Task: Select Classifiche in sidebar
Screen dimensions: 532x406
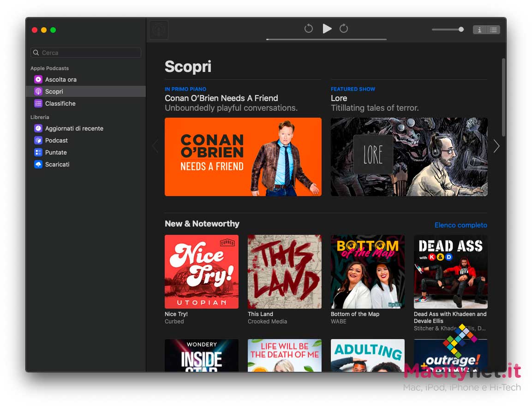Action: [x=86, y=103]
